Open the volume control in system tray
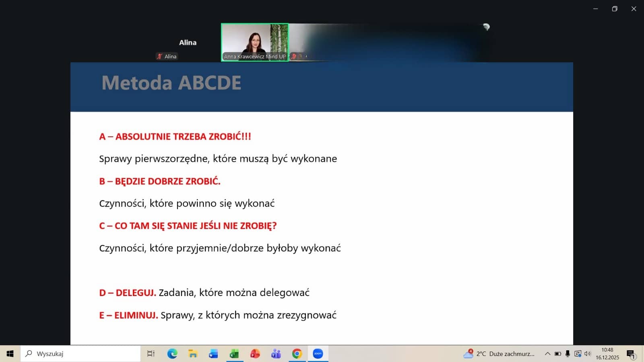 pyautogui.click(x=588, y=354)
